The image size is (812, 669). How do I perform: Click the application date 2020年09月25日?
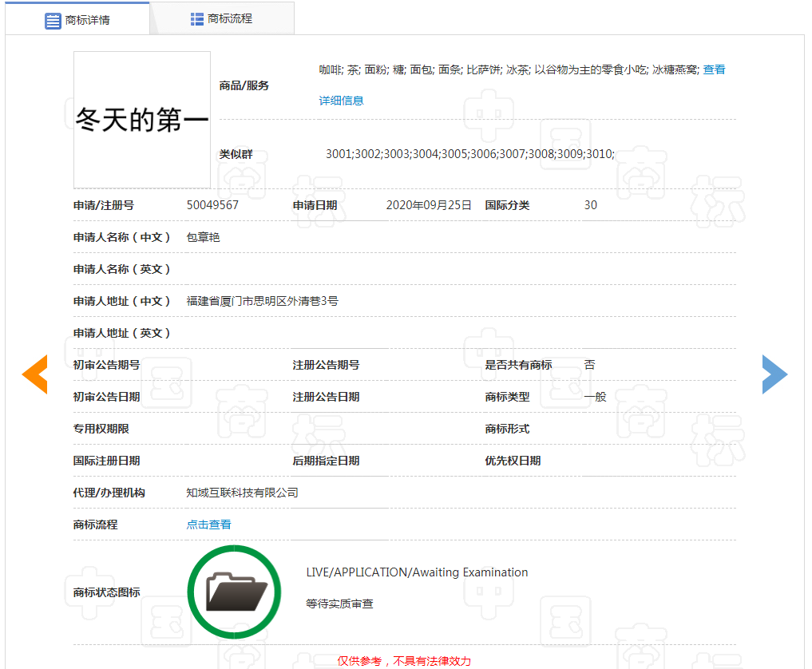click(429, 205)
